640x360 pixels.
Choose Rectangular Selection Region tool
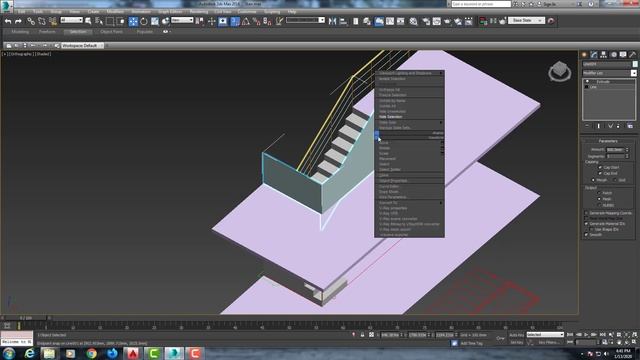pos(110,21)
